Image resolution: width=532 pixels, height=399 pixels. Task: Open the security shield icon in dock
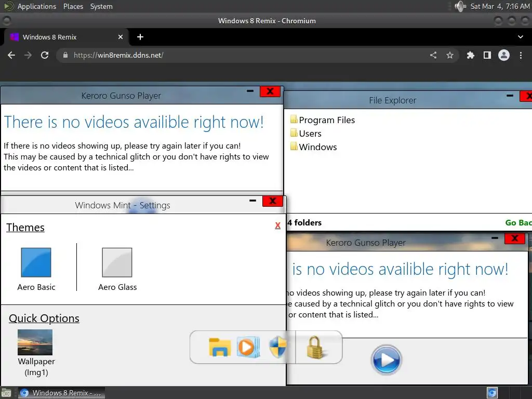pyautogui.click(x=278, y=347)
